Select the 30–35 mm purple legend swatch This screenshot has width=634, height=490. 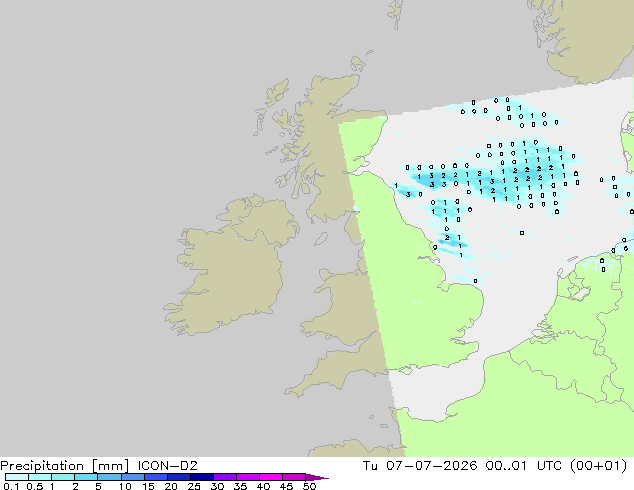224,477
